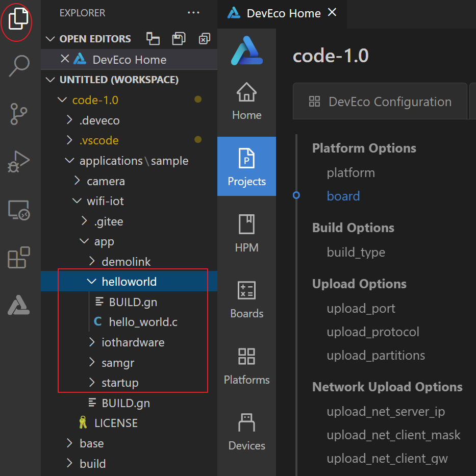Open the Explorer more actions ellipsis
Viewport: 476px width, 476px height.
(194, 13)
